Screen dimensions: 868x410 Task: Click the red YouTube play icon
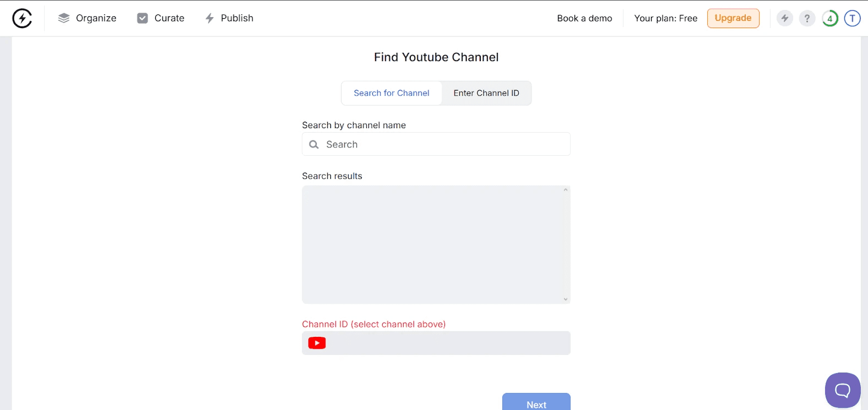(317, 343)
